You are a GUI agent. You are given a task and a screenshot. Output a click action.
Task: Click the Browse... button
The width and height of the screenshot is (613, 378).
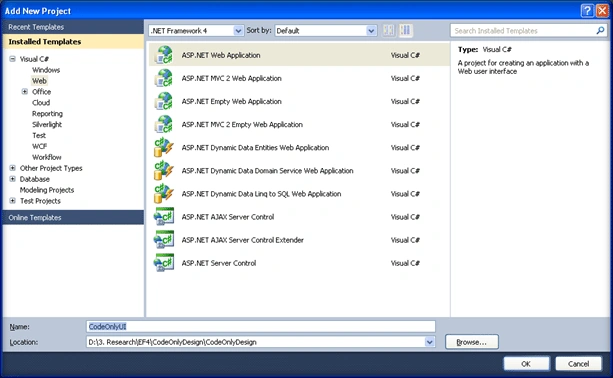[471, 342]
